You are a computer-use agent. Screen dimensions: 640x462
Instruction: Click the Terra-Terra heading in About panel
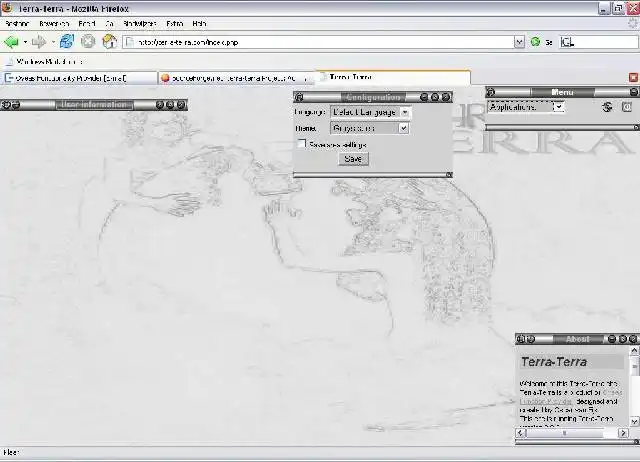click(x=554, y=362)
